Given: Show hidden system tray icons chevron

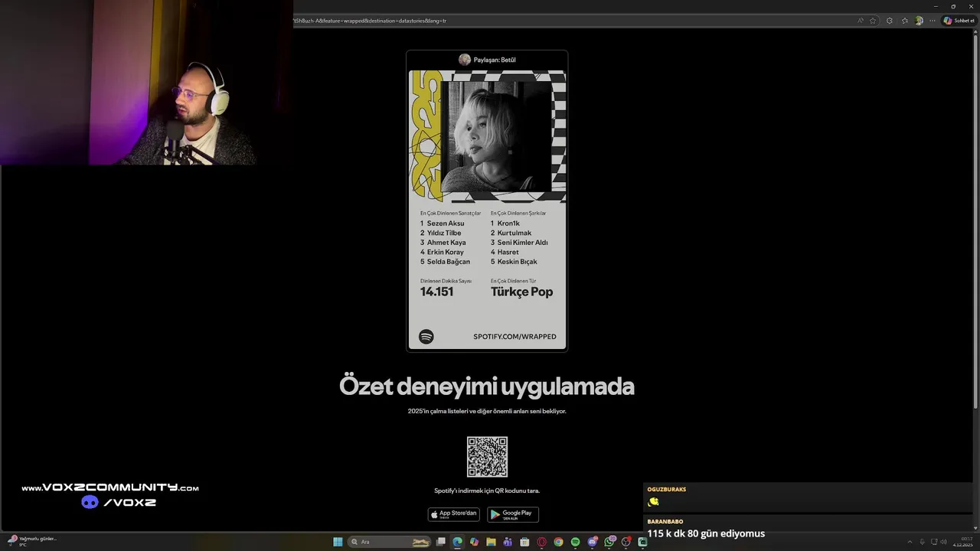Looking at the screenshot, I should pyautogui.click(x=910, y=542).
